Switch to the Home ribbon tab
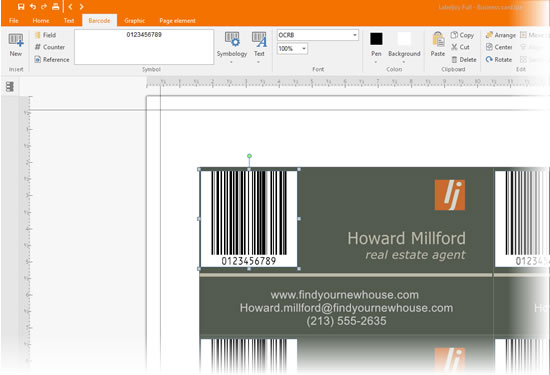 click(x=41, y=21)
